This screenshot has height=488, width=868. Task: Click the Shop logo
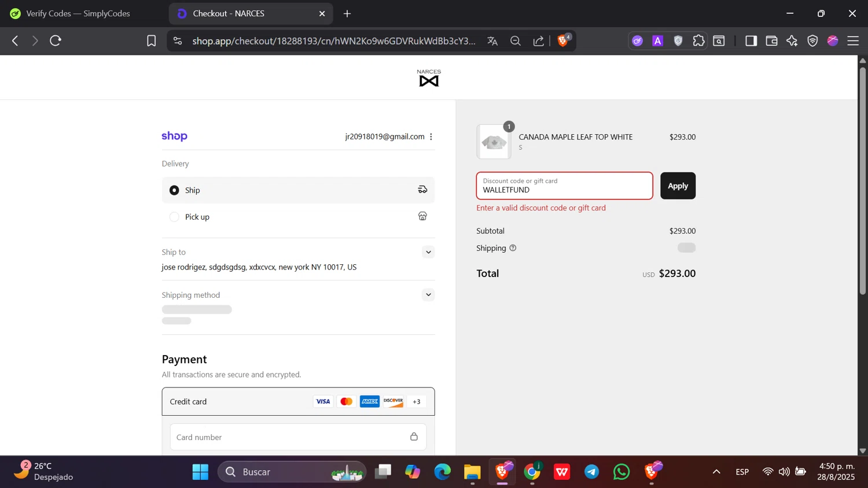(x=175, y=136)
